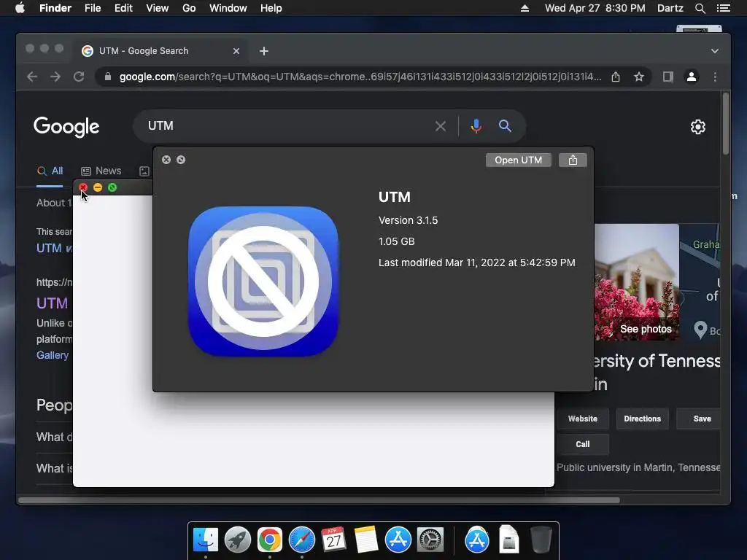Click the Gallery link in results
747x560 pixels.
coord(53,355)
